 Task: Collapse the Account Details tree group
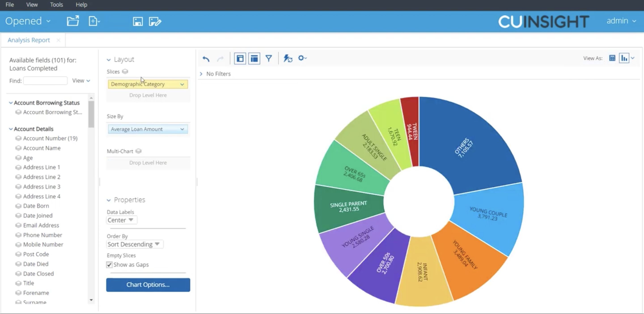(11, 129)
